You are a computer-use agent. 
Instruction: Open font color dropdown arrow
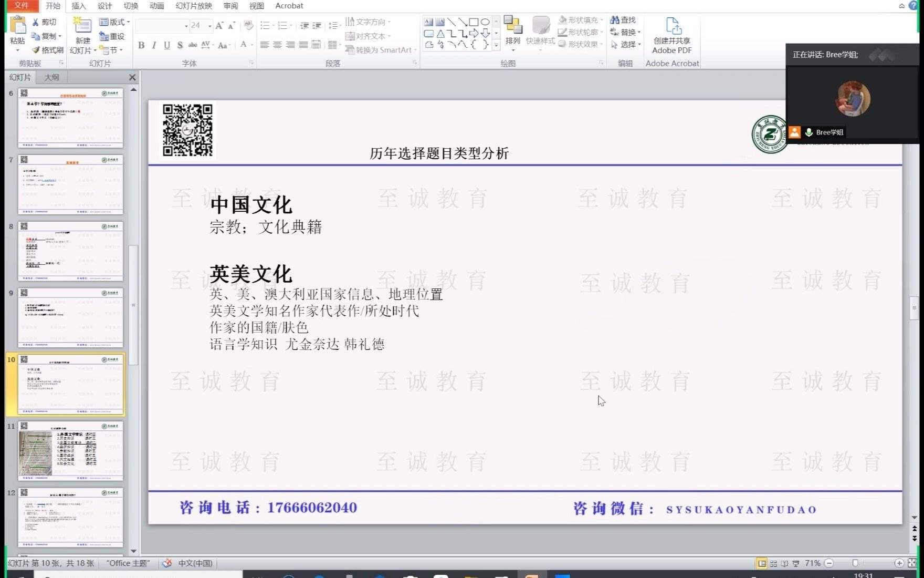pos(252,45)
